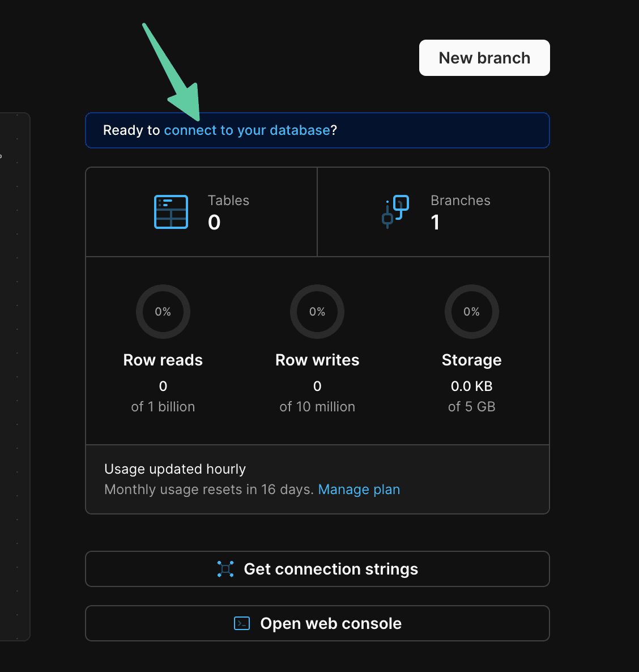Image resolution: width=639 pixels, height=672 pixels.
Task: Select the Row writes 0% usage ring
Action: [317, 312]
